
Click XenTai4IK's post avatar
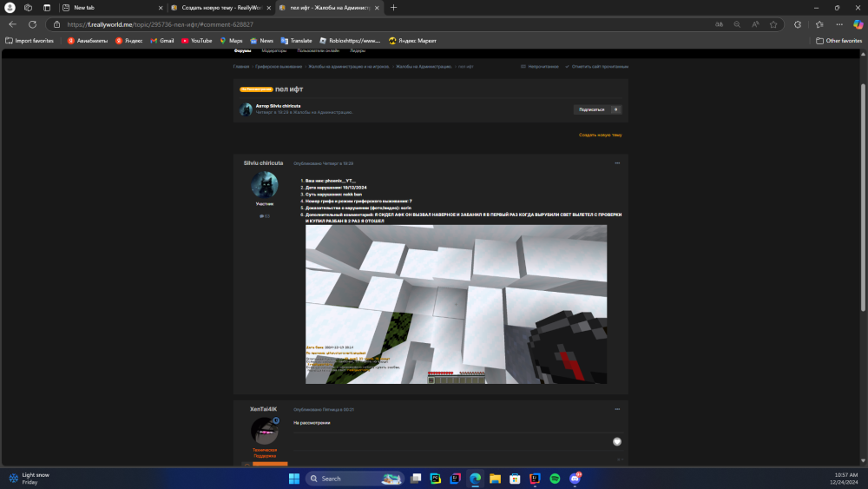point(265,430)
